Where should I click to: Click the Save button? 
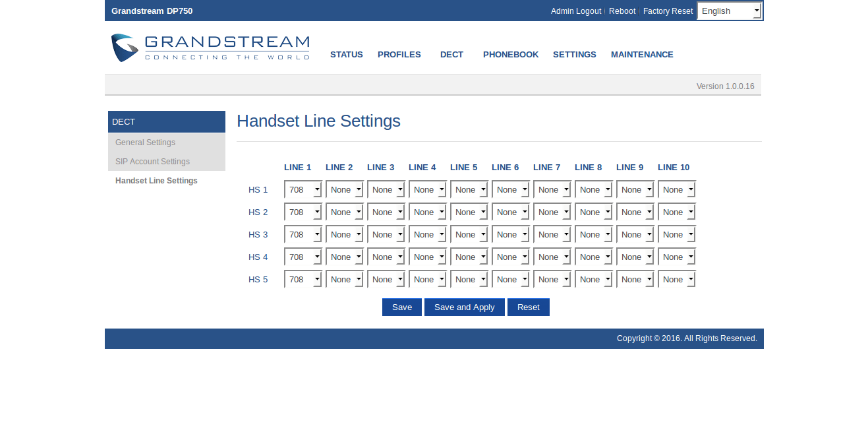(x=401, y=307)
